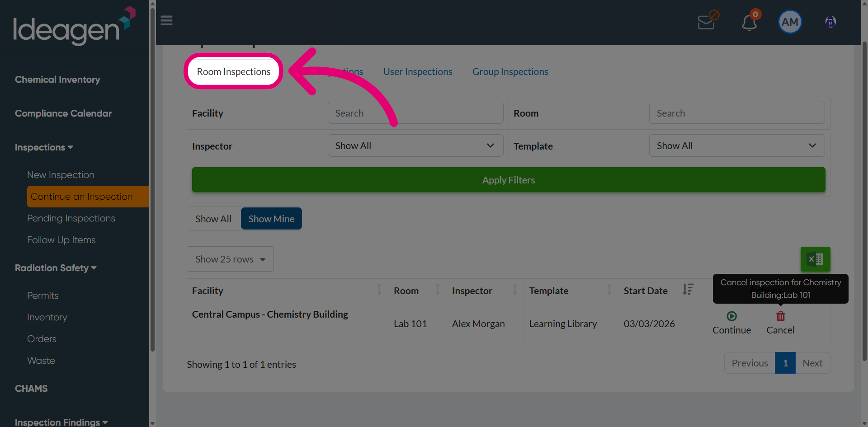
Task: Go to Previous page
Action: point(750,363)
